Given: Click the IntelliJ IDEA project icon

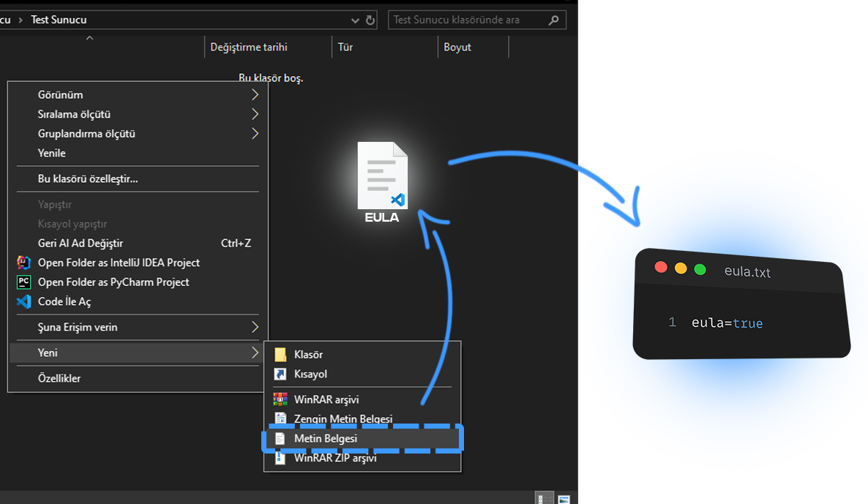Looking at the screenshot, I should point(23,262).
